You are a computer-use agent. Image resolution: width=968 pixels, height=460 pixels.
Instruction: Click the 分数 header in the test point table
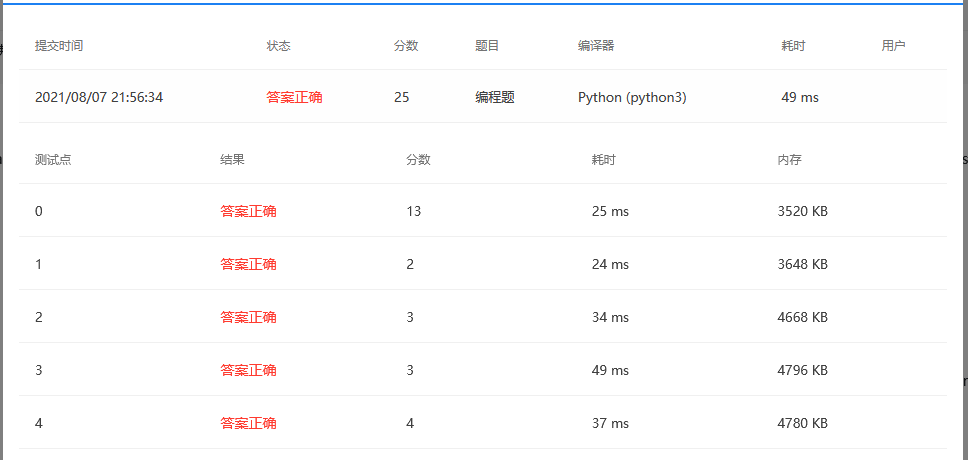[x=419, y=160]
